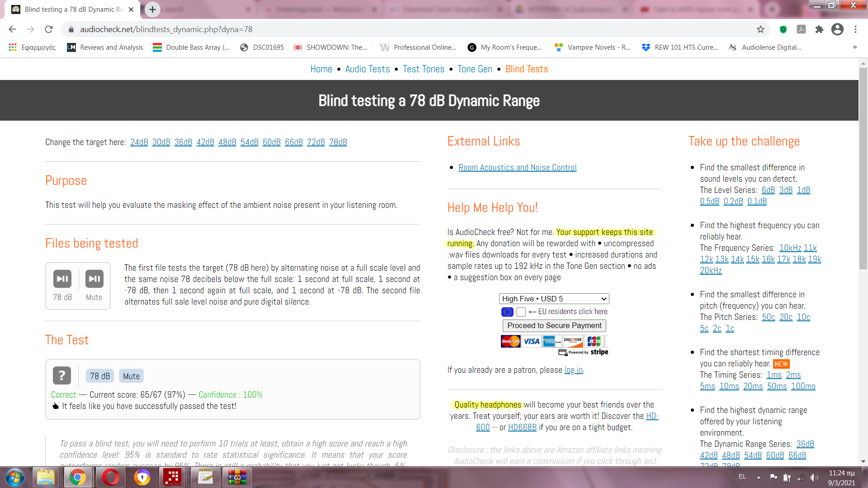
Task: Play the Mute test file
Action: 94,279
